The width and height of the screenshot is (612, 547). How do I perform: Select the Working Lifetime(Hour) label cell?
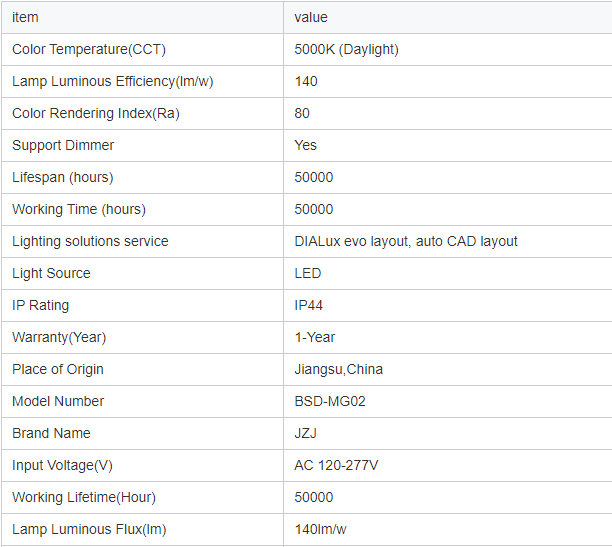(84, 497)
